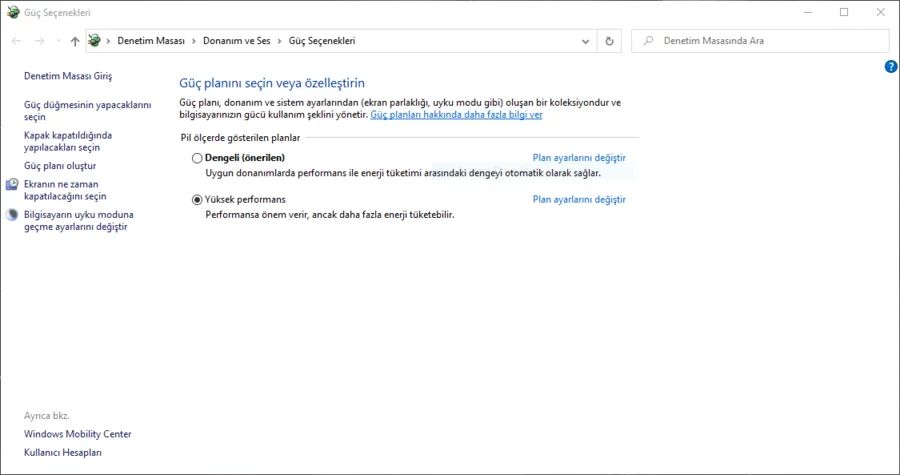Screen dimensions: 900x475
Task: Go up one level with up arrow
Action: point(75,41)
